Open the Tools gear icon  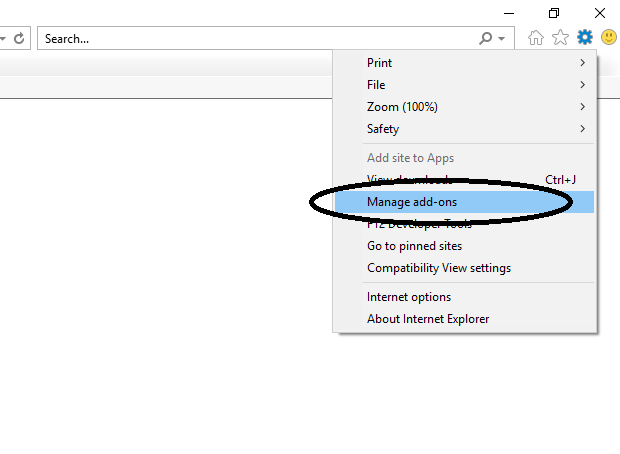point(584,38)
